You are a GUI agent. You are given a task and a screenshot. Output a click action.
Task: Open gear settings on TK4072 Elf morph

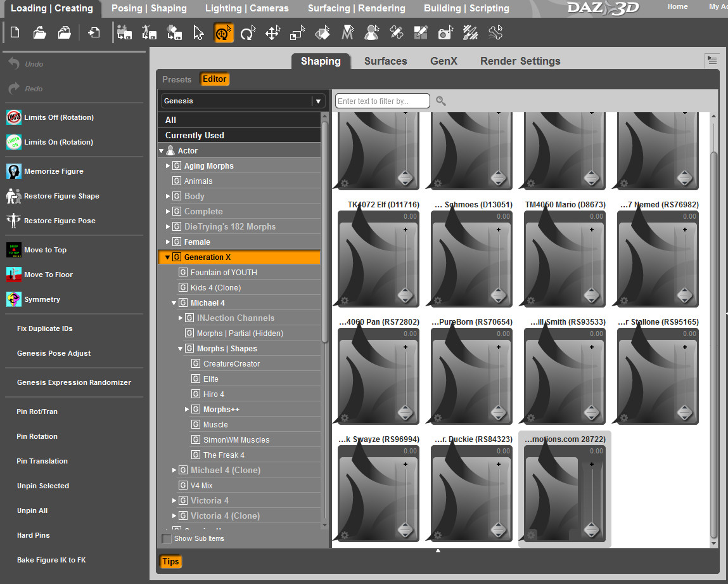[x=345, y=300]
